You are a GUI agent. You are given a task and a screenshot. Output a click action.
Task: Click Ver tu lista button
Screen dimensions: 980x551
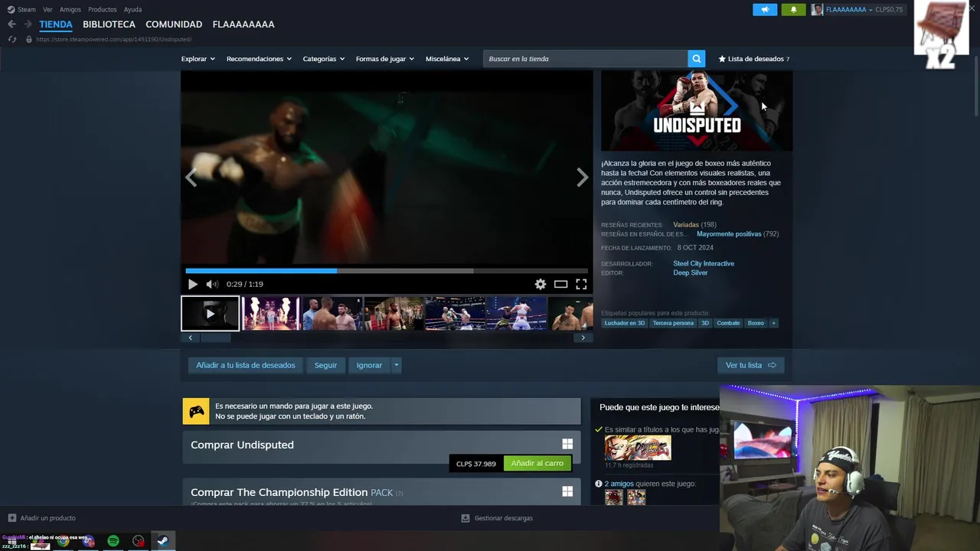[750, 365]
